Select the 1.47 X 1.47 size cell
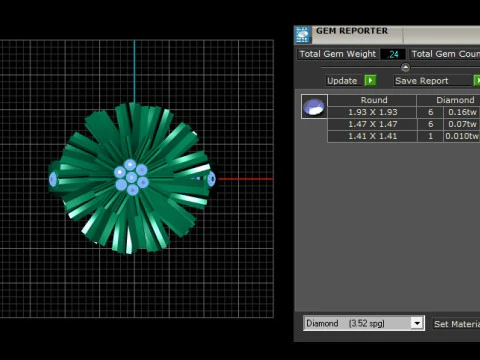 (372, 124)
